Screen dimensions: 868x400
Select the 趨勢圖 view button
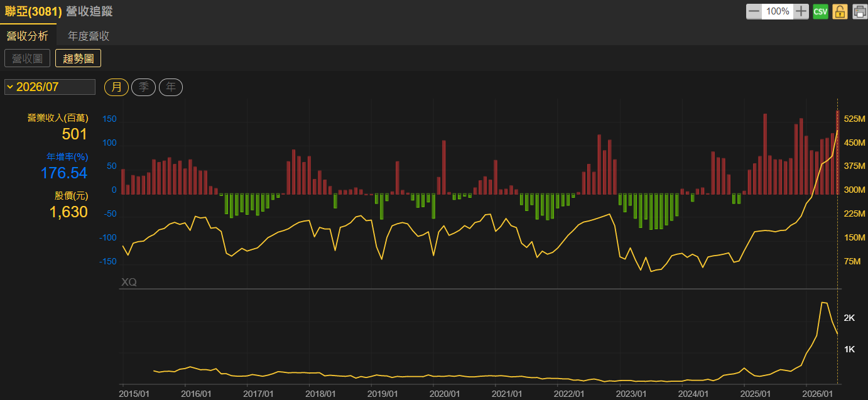[79, 58]
